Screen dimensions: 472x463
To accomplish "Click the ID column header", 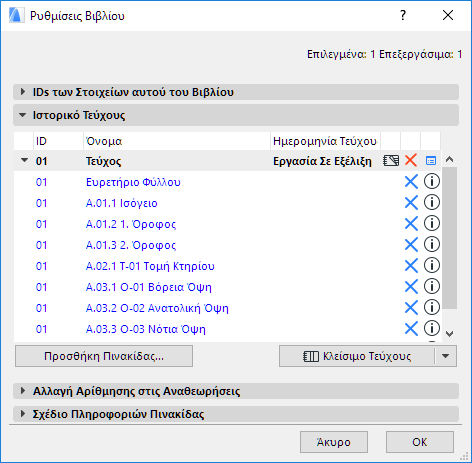I will (58, 141).
